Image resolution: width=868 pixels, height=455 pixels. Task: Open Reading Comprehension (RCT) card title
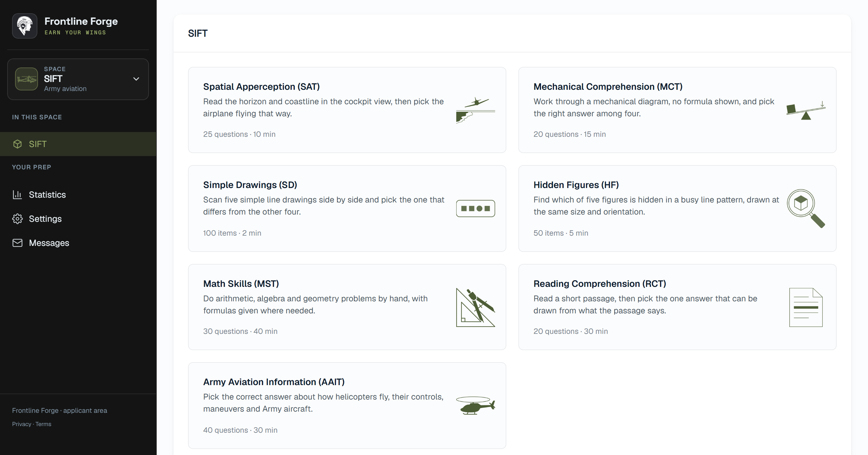point(599,284)
